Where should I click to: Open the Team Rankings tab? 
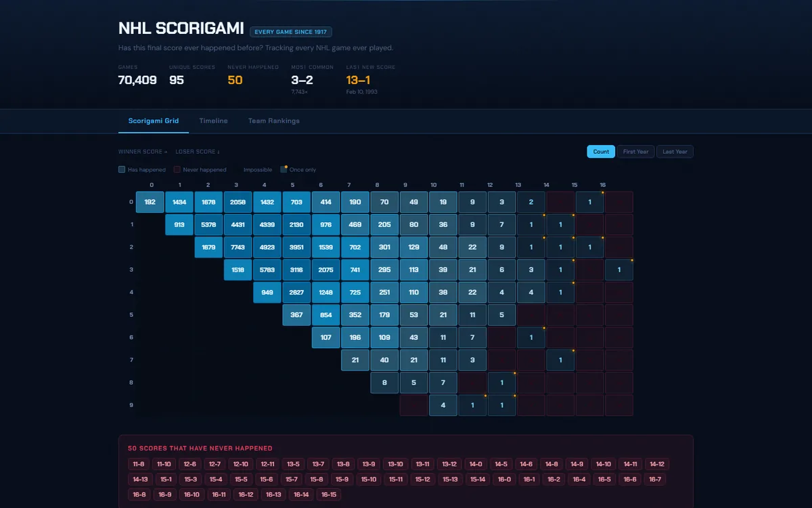click(x=274, y=121)
